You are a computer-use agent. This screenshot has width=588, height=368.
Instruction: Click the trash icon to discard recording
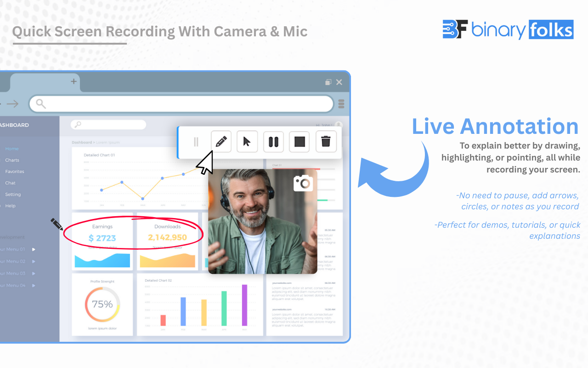(326, 142)
